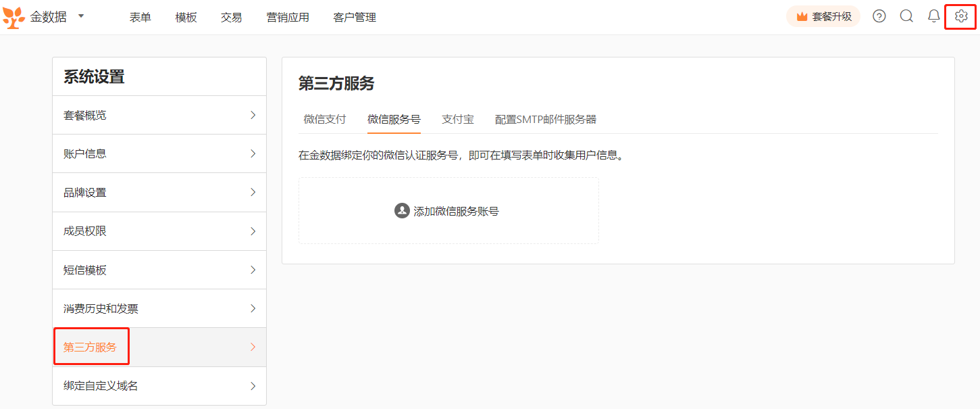Image resolution: width=980 pixels, height=409 pixels.
Task: Open 消费历史和发票 settings
Action: [x=159, y=308]
